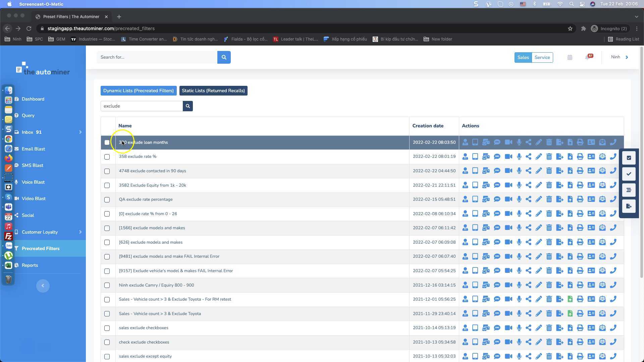Delete the '358 exclude rate %' filter
The width and height of the screenshot is (644, 362).
549,157
